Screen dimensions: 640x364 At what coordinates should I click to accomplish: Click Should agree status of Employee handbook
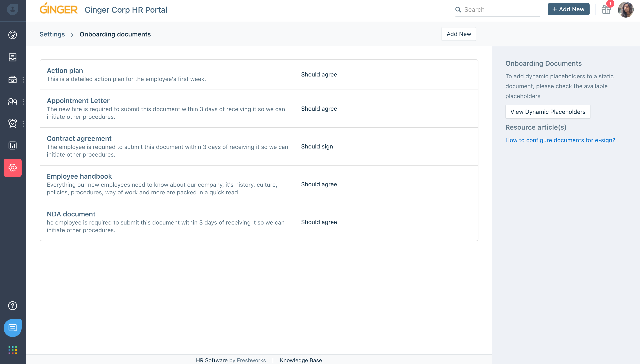(x=319, y=184)
